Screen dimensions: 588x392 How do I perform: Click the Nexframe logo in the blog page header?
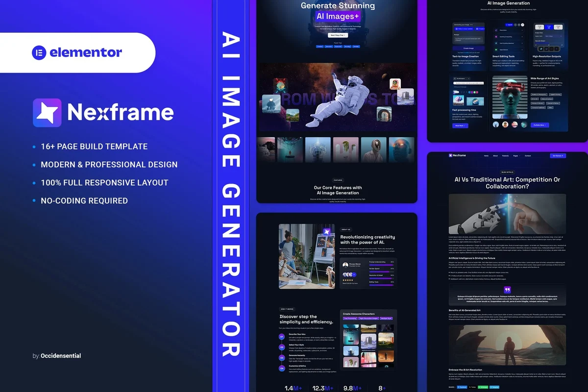[x=457, y=155]
